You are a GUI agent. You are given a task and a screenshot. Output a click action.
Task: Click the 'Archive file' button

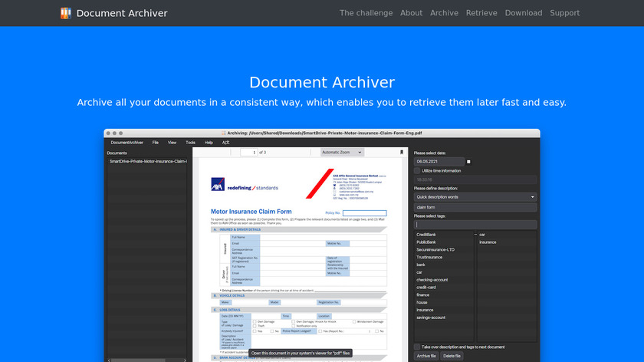click(x=426, y=356)
